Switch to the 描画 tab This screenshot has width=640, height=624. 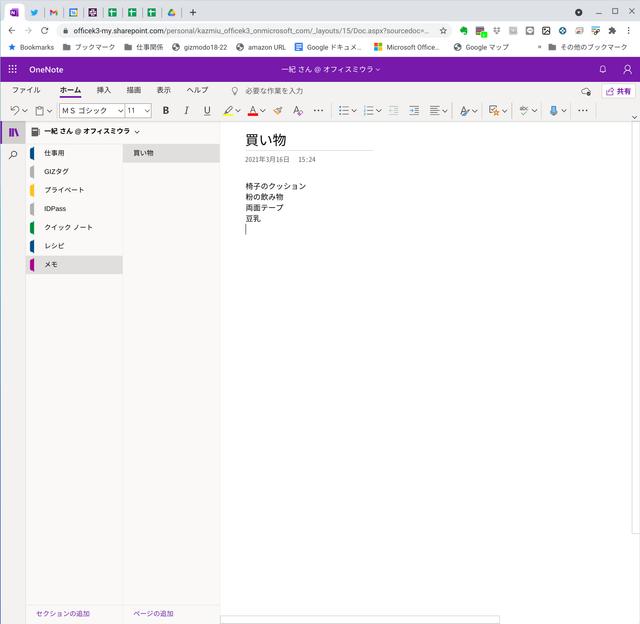(x=133, y=90)
